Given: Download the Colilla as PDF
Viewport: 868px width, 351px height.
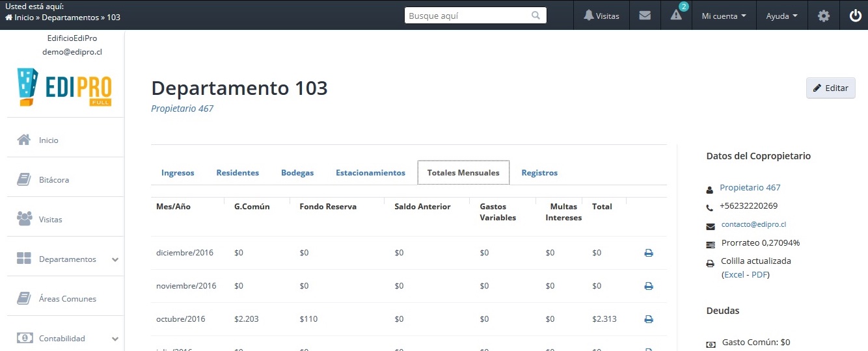Looking at the screenshot, I should [x=759, y=274].
